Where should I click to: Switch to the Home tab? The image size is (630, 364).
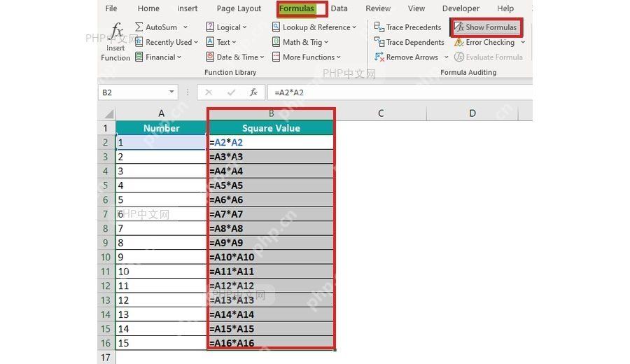click(148, 8)
